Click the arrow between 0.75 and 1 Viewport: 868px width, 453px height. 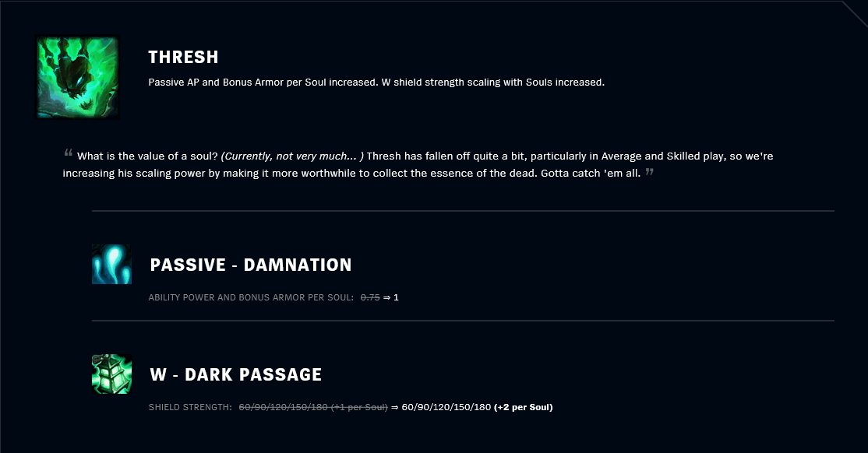(386, 297)
